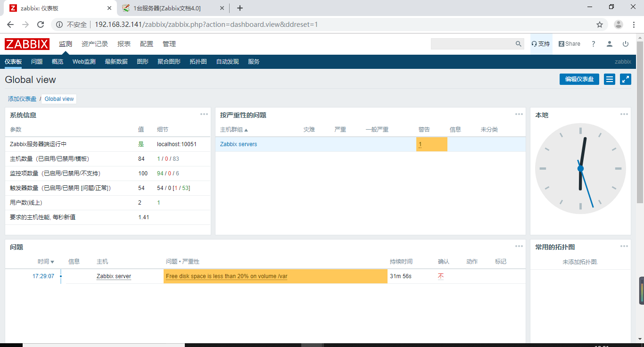Sort problems by time column
This screenshot has height=347, width=644.
click(46, 262)
